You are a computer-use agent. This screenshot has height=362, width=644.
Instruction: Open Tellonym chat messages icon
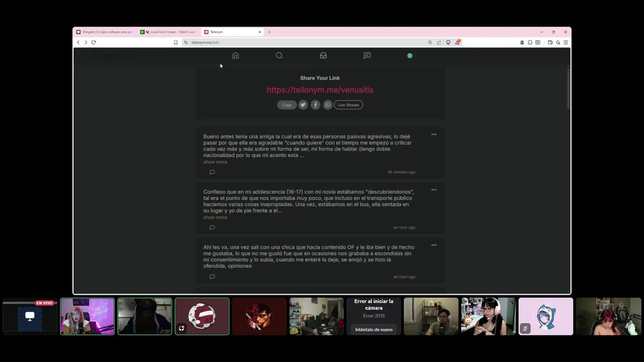(x=367, y=56)
